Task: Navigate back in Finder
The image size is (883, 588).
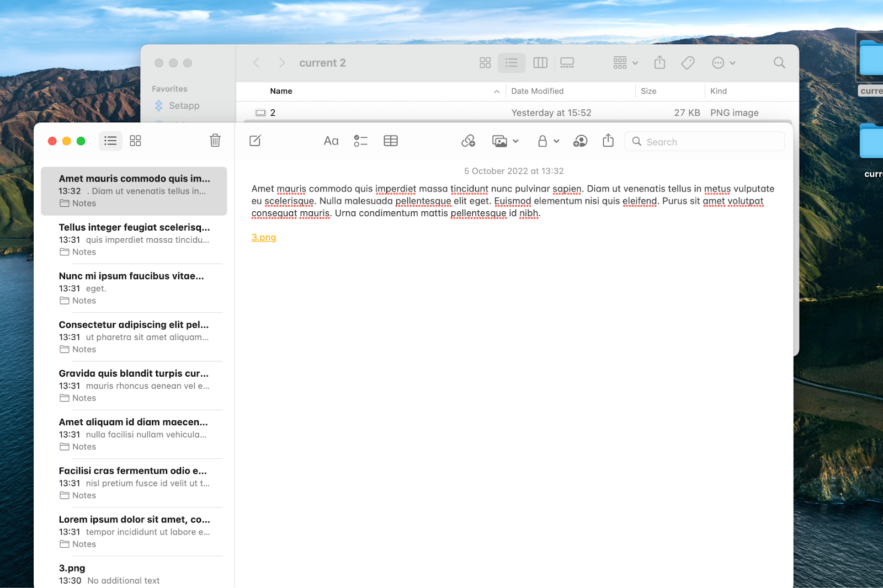Action: [x=256, y=62]
